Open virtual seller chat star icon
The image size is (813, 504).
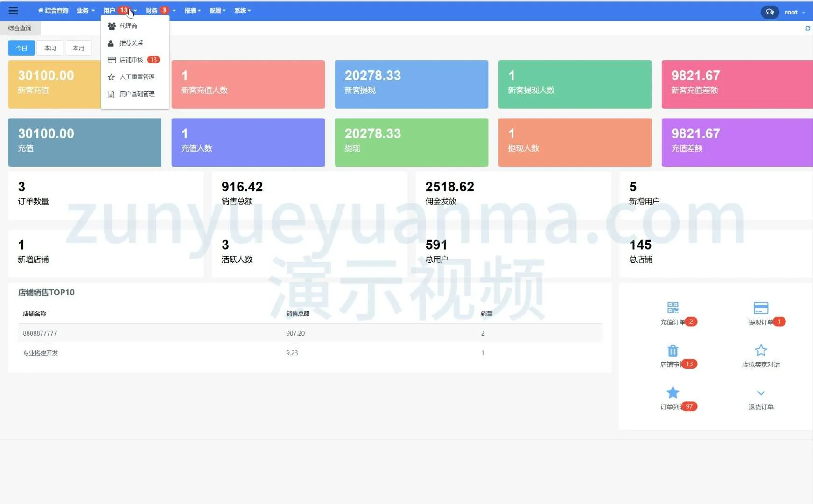761,350
